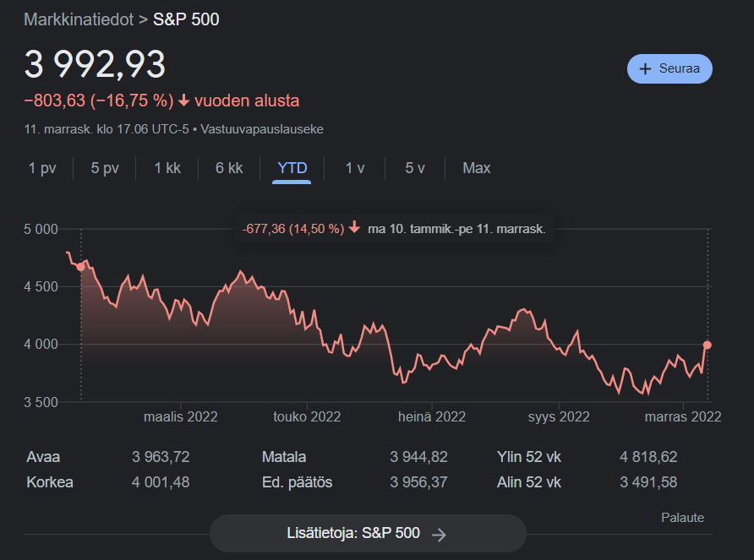Click the Palaute feedback link

(682, 518)
